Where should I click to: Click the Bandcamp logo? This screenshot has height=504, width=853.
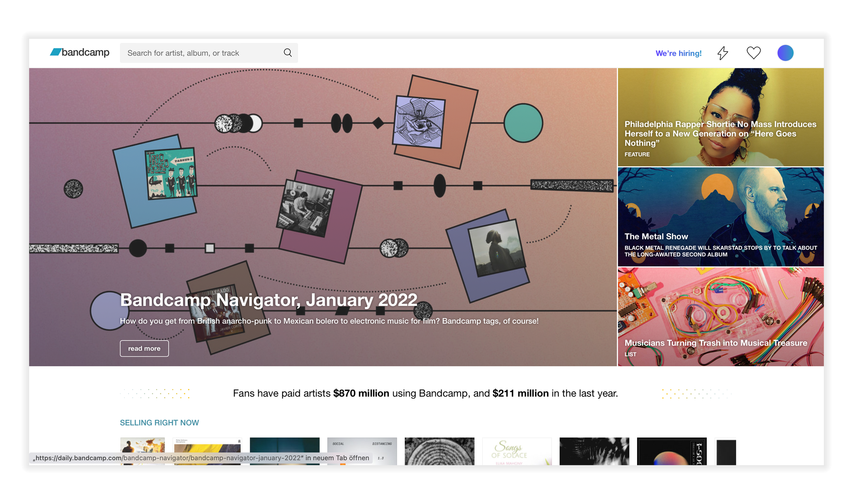click(79, 52)
